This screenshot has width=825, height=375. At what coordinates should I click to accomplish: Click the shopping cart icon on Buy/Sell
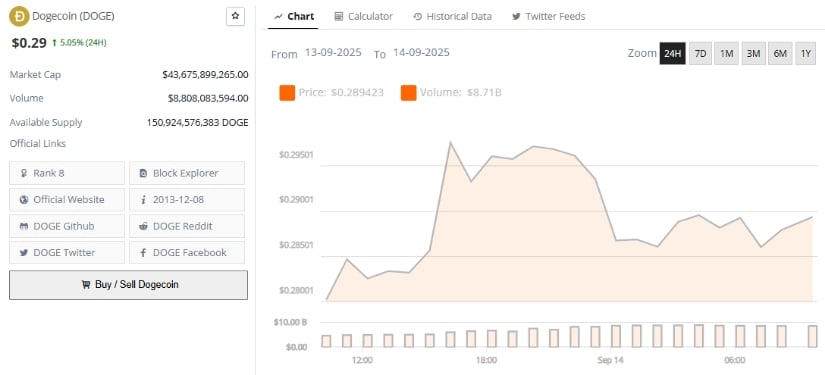point(86,285)
